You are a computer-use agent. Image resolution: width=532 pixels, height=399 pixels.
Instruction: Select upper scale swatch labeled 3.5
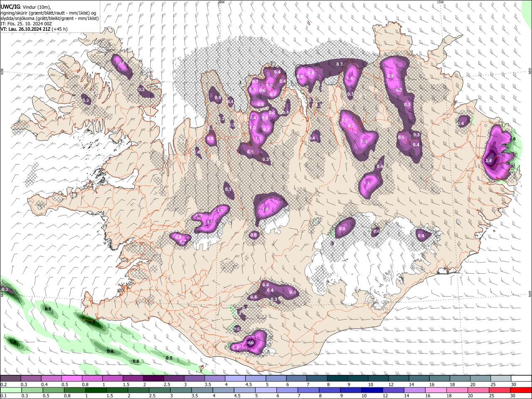215,379
